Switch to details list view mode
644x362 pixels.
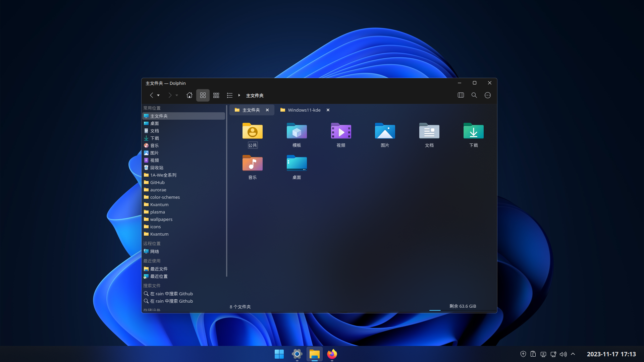229,96
